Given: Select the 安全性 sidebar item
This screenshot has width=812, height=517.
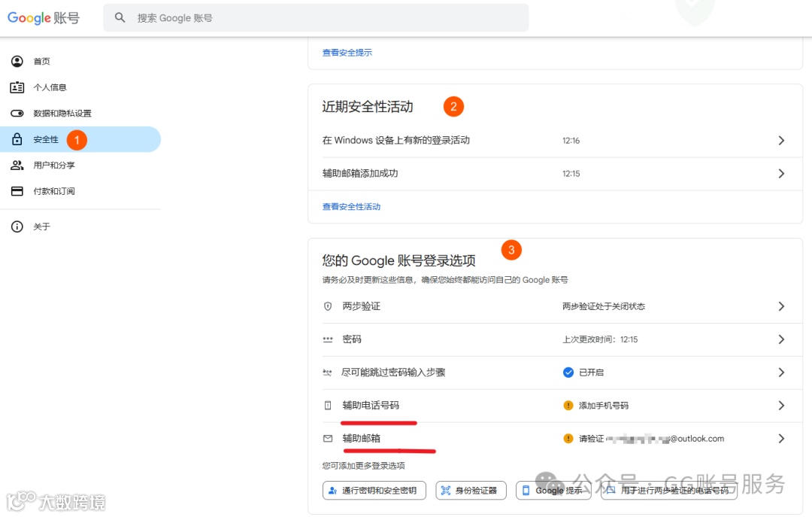Looking at the screenshot, I should coord(80,139).
